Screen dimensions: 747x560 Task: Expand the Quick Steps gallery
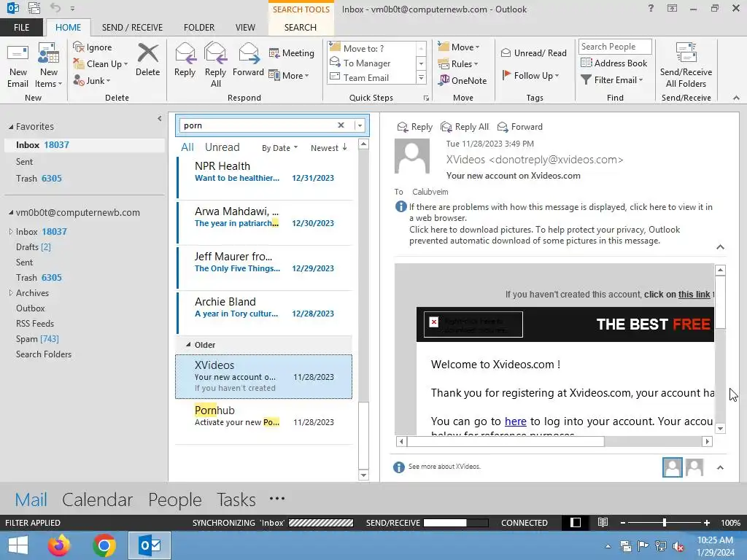421,77
